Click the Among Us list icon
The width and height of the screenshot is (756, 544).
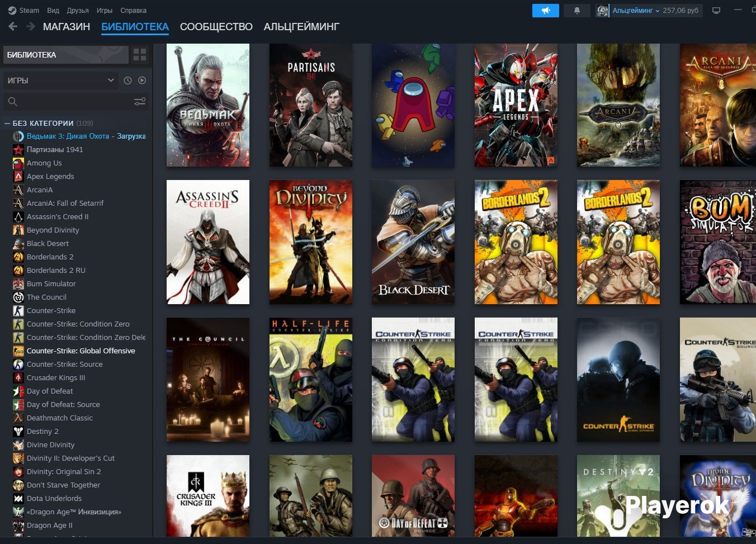point(18,163)
